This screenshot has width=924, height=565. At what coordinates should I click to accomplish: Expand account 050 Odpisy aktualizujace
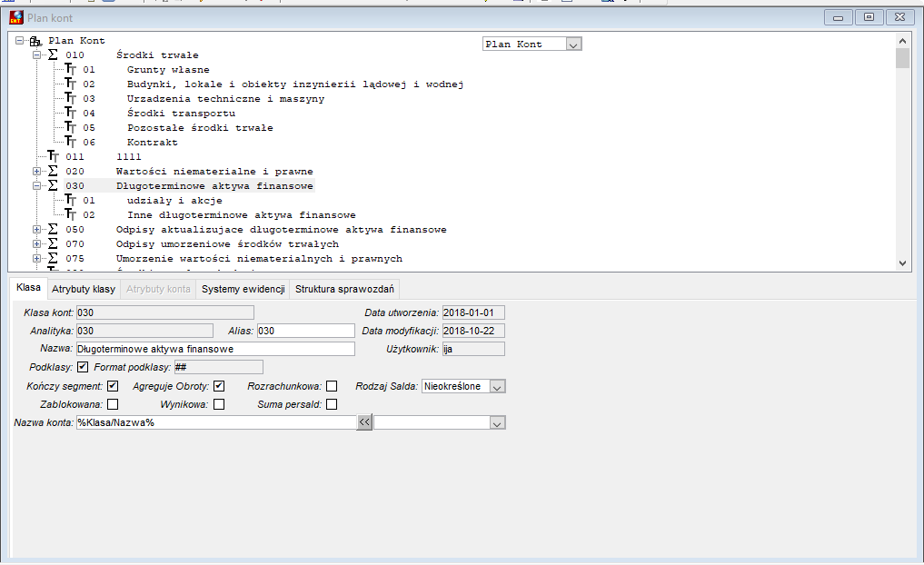[36, 230]
